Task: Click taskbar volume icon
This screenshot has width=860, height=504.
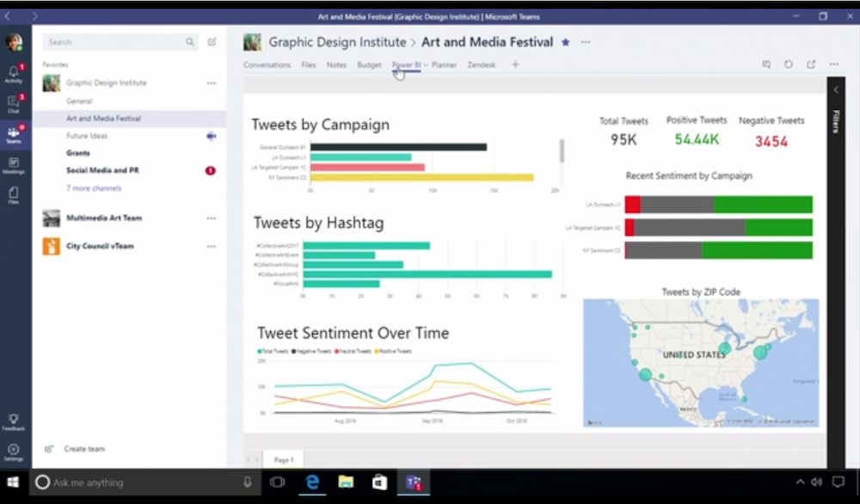Action: [817, 482]
